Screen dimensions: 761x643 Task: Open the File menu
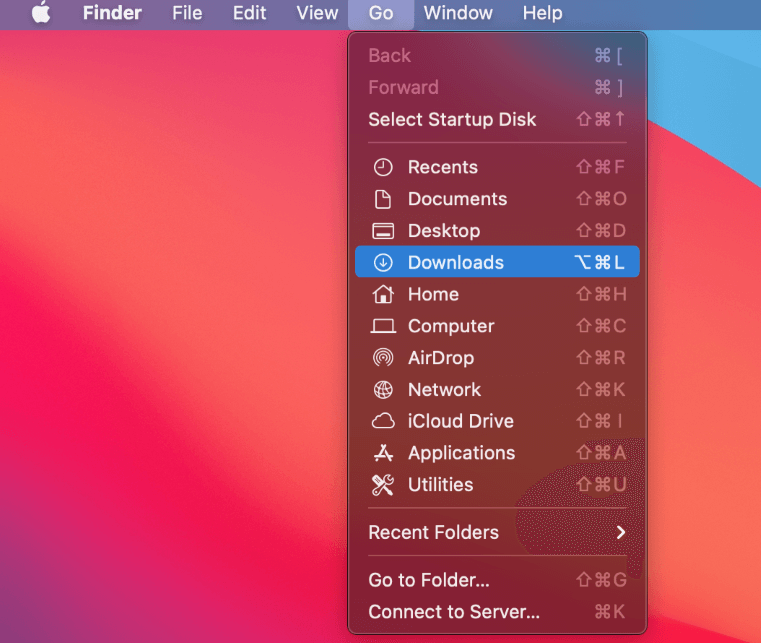pos(187,13)
